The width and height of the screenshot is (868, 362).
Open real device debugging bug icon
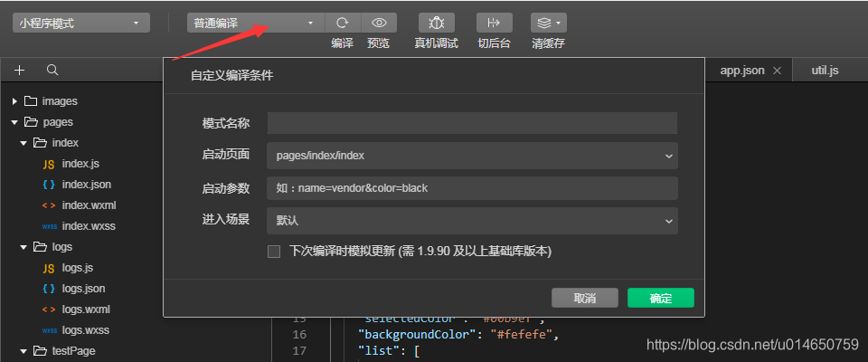(437, 23)
